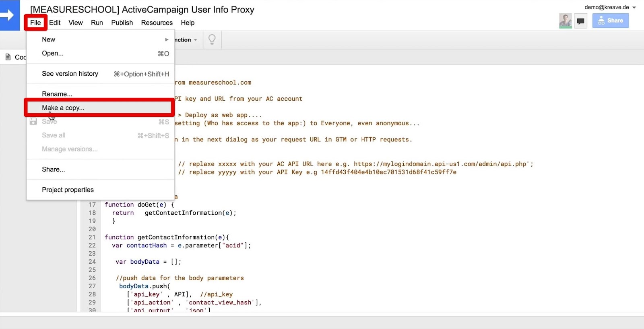The image size is (644, 329).
Task: Click the measureschool.com comment text
Action: (x=220, y=83)
